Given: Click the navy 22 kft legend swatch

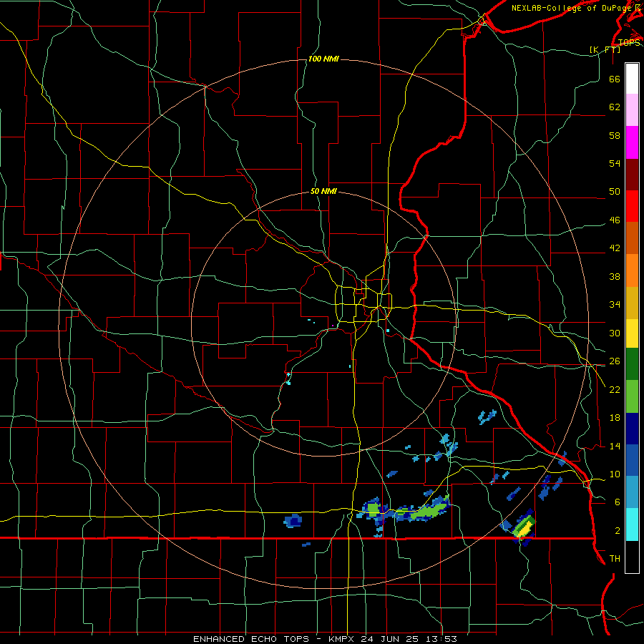Looking at the screenshot, I should pyautogui.click(x=632, y=429).
